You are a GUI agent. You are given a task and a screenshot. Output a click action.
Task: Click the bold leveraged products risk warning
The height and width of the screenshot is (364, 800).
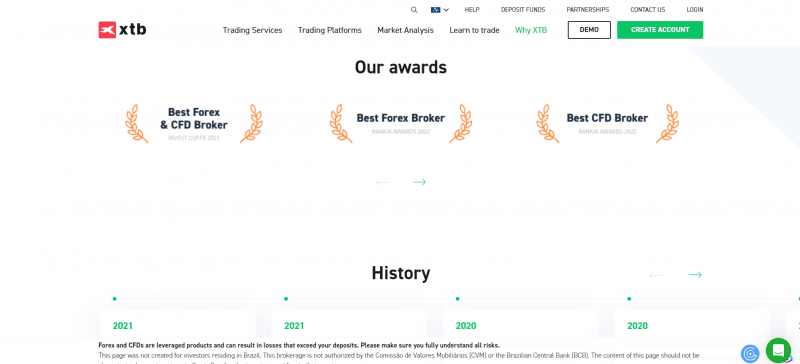pyautogui.click(x=299, y=345)
